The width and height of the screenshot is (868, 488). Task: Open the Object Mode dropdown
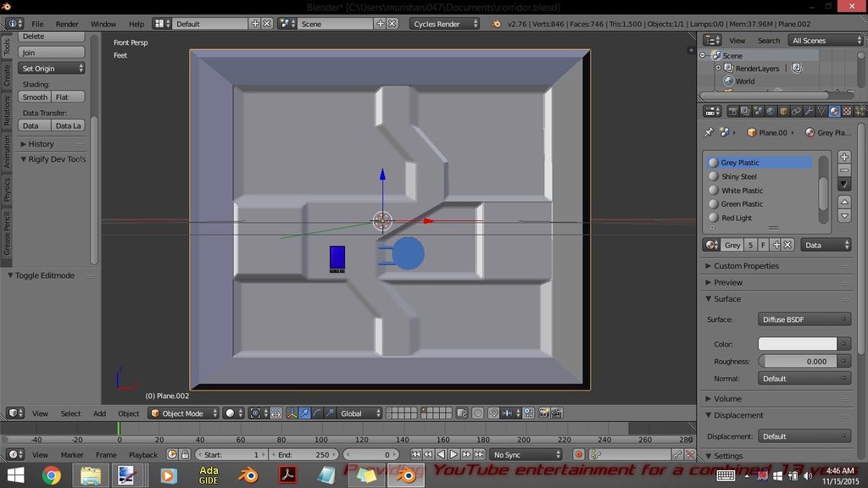pos(182,413)
